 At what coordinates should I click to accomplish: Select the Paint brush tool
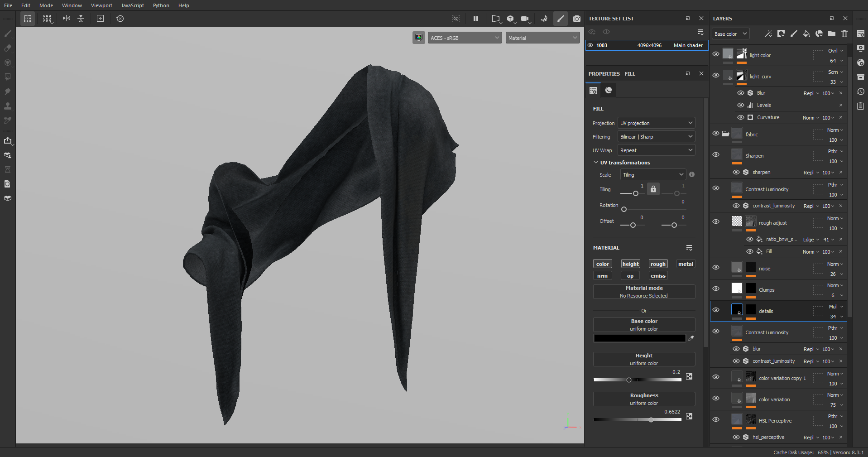coord(8,34)
